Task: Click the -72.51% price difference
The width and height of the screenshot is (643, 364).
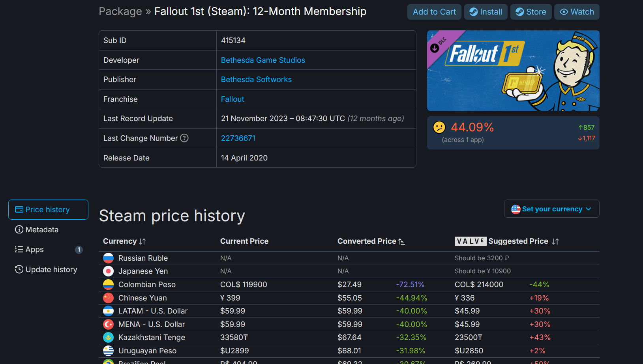Action: tap(410, 284)
